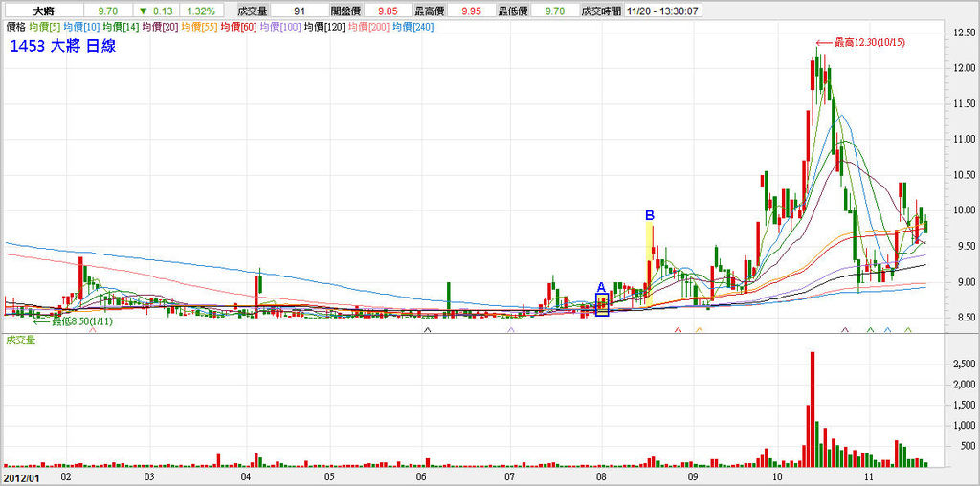
Task: Click the volume value 91
Action: [299, 11]
